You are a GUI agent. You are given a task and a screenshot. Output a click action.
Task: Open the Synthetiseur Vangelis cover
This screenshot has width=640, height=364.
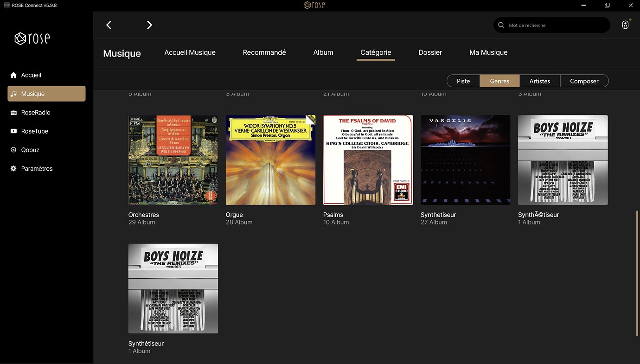[465, 160]
